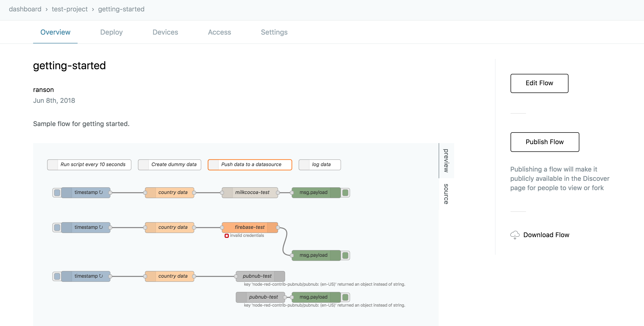Toggle debug button on bottom msg.payload node
644x326 pixels.
[x=345, y=297]
